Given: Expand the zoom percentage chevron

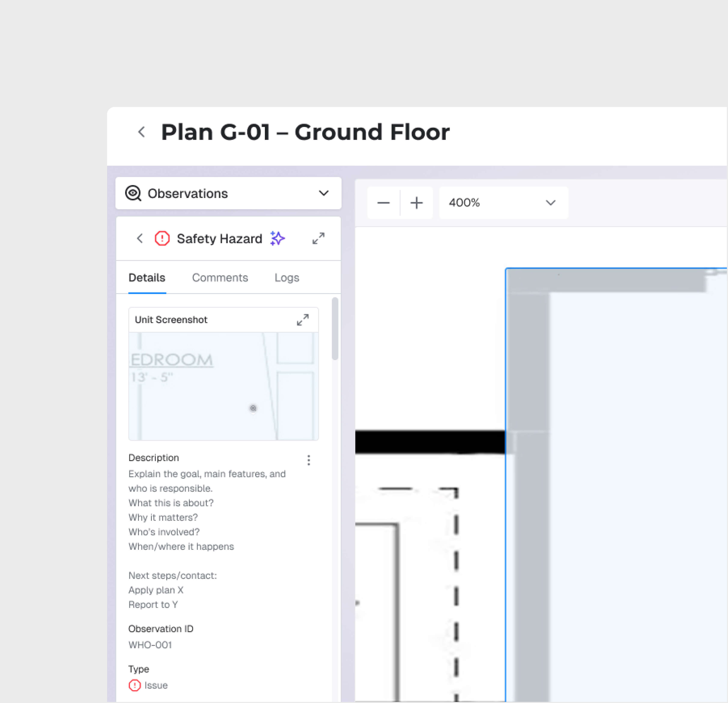Looking at the screenshot, I should click(x=550, y=203).
